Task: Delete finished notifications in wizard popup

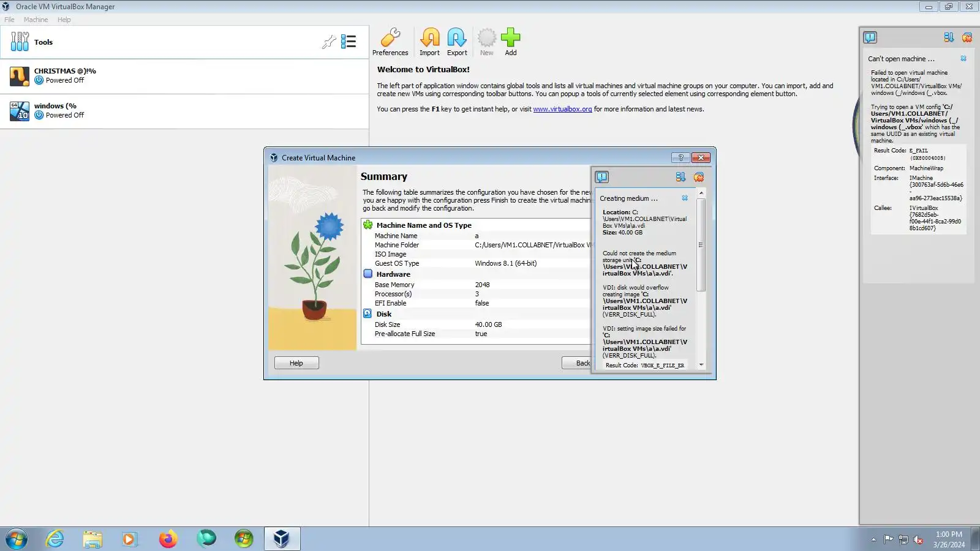Action: pos(699,177)
